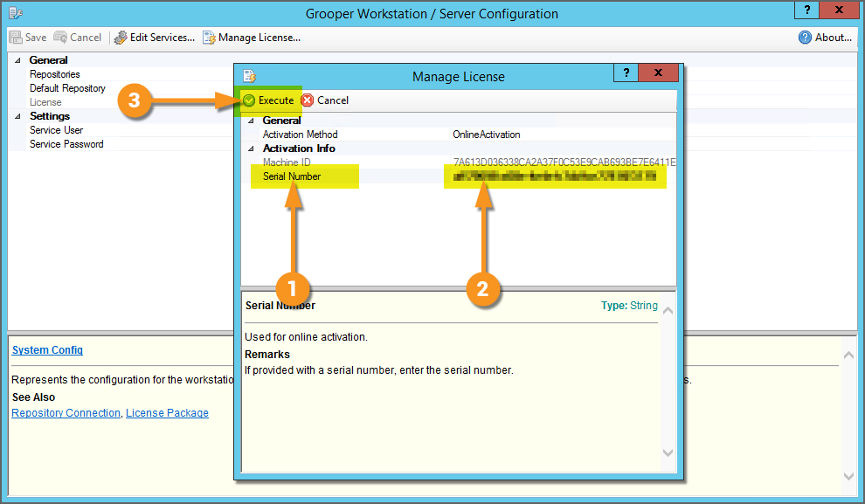Viewport: 865px width, 504px height.
Task: Open the About dialog
Action: (x=825, y=38)
